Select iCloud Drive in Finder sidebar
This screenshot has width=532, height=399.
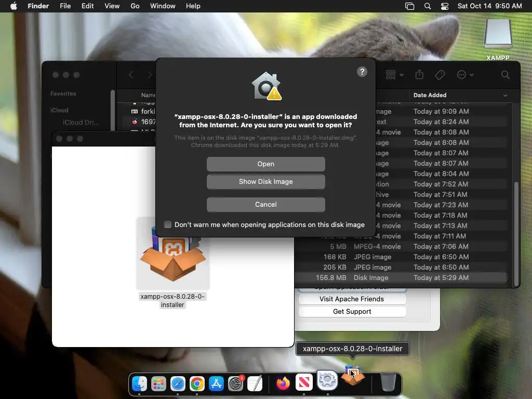click(81, 122)
